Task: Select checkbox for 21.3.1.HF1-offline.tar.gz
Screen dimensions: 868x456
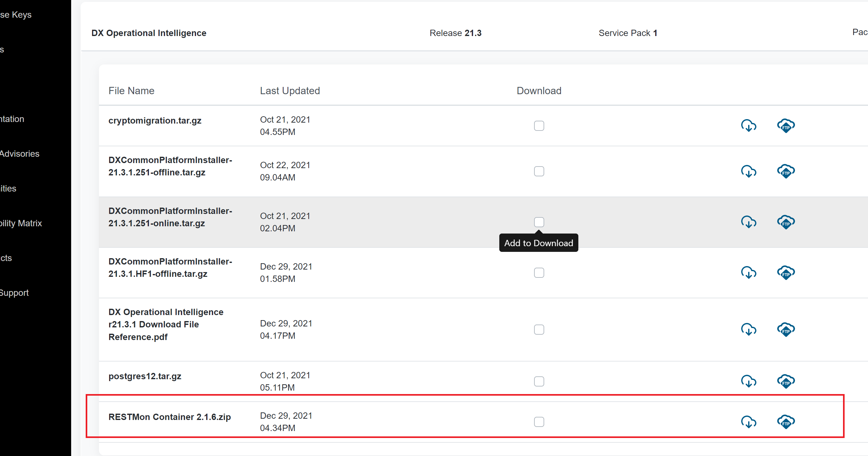Action: 539,272
